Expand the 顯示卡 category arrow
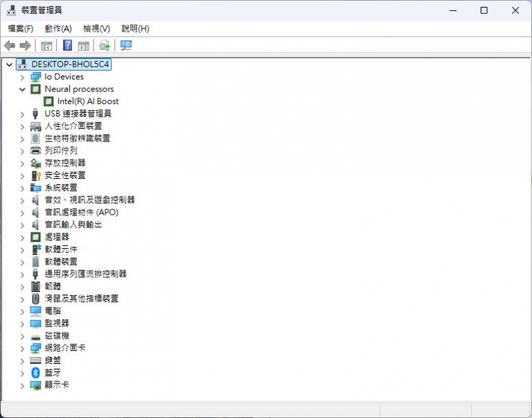Screen dimensions: 532x418 [x=22, y=385]
